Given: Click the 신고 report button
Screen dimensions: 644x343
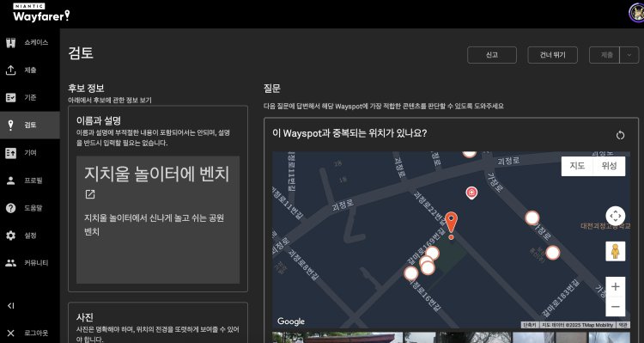Looking at the screenshot, I should pyautogui.click(x=492, y=55).
